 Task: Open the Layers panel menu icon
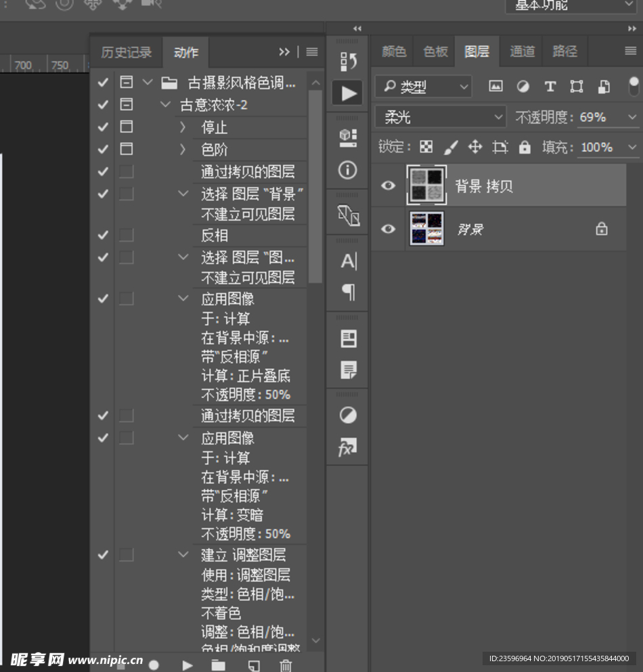point(631,51)
